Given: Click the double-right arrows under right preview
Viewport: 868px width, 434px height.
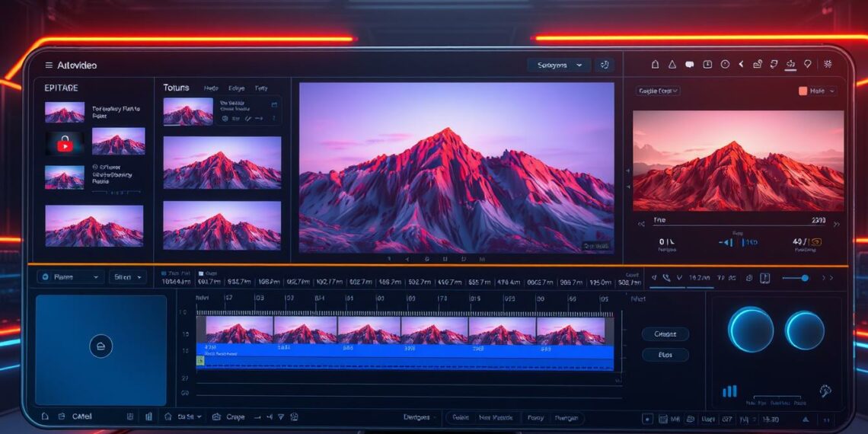Looking at the screenshot, I should click(x=837, y=224).
